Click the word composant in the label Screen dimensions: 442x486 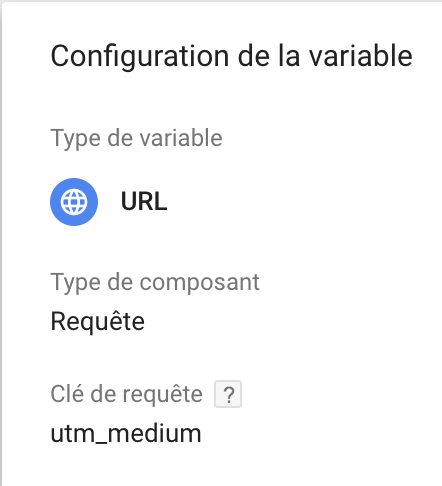pyautogui.click(x=199, y=283)
